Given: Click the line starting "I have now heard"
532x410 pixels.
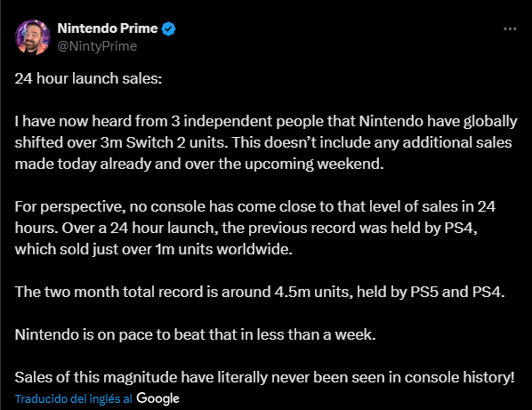Looking at the screenshot, I should [x=266, y=122].
